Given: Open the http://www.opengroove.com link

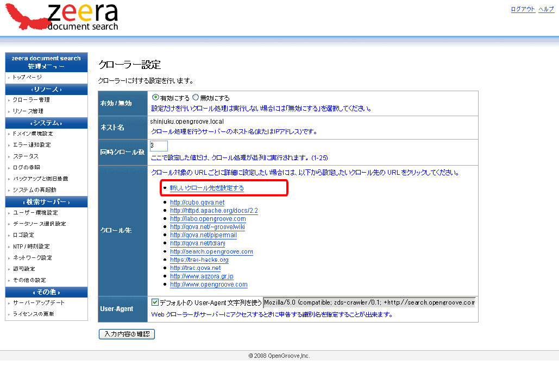Looking at the screenshot, I should click(209, 284).
